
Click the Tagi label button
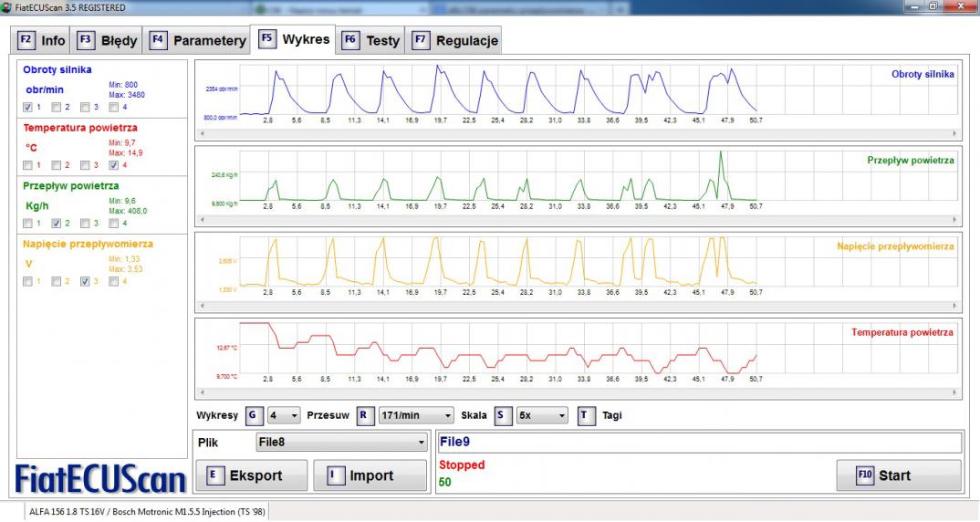click(x=612, y=415)
